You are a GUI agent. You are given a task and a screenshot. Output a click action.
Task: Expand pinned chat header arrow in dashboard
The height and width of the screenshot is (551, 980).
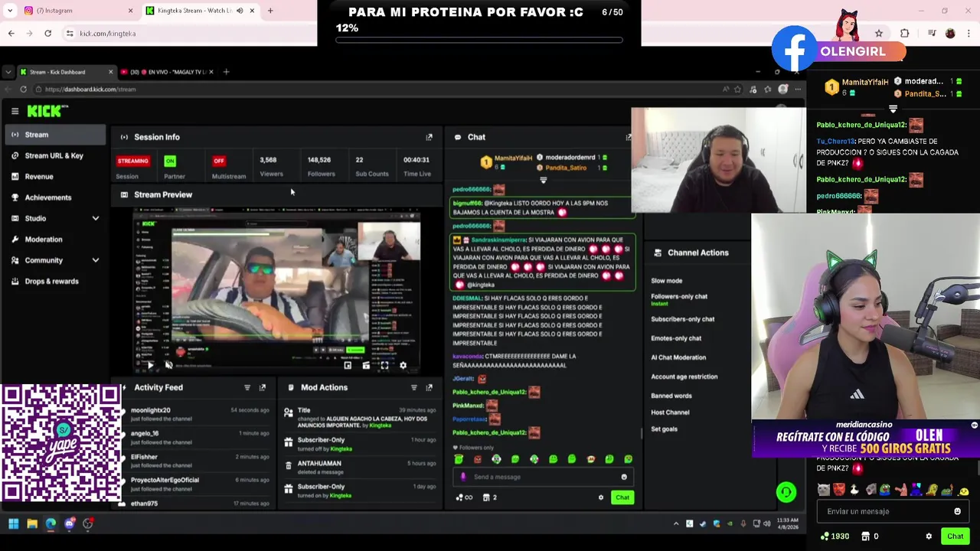coord(543,181)
